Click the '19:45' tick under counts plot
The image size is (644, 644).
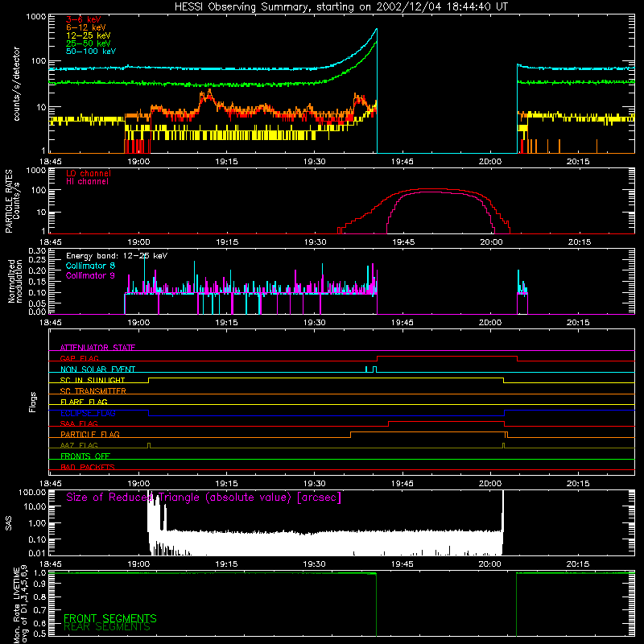coord(402,162)
